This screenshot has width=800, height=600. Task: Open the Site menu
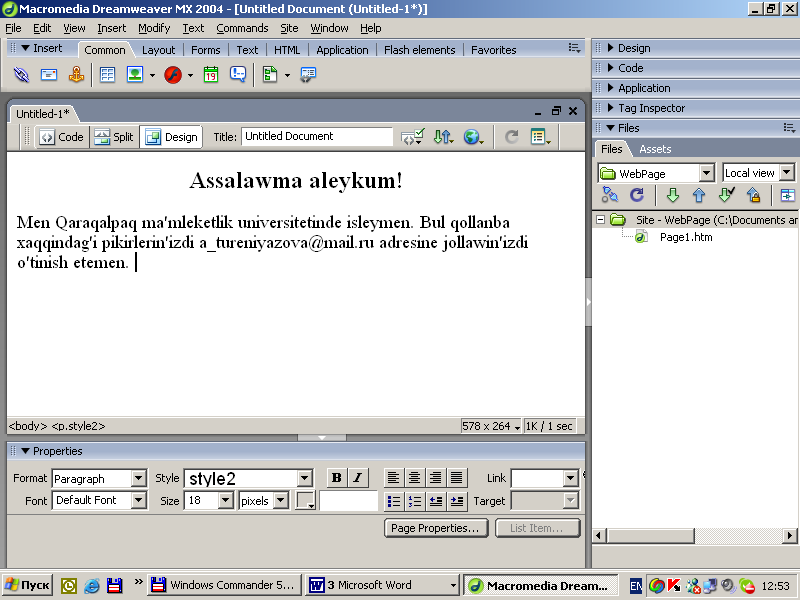(289, 28)
